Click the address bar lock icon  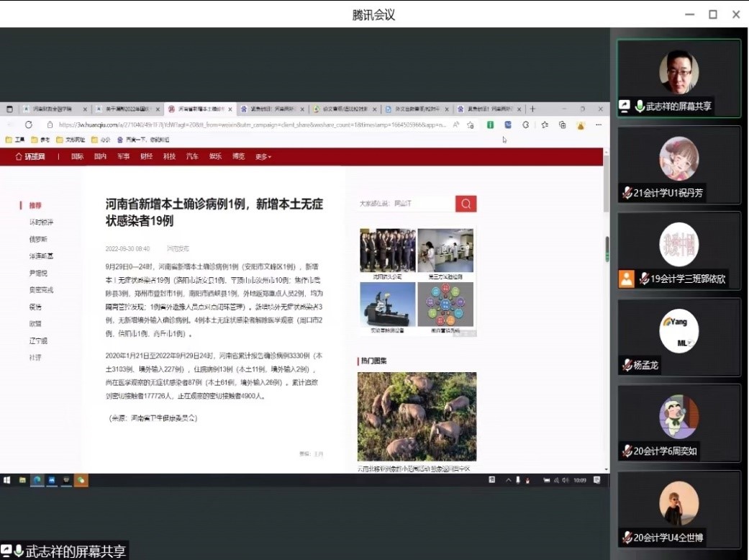click(50, 125)
